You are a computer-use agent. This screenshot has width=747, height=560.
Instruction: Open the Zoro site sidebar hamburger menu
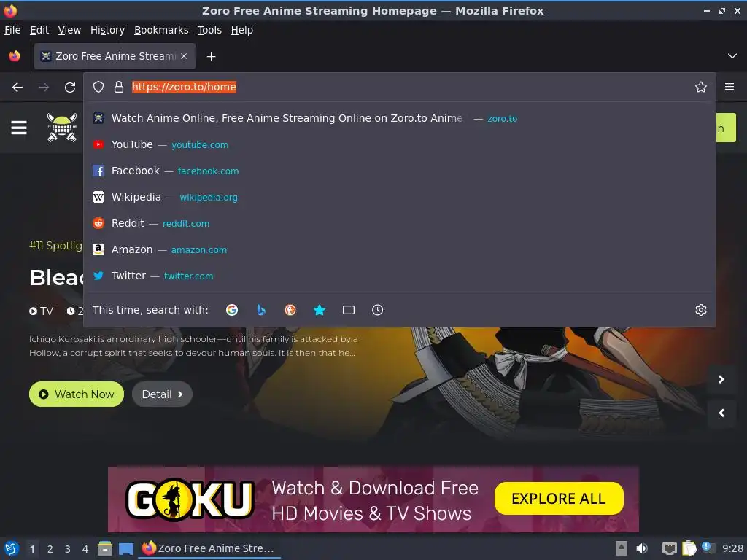19,128
